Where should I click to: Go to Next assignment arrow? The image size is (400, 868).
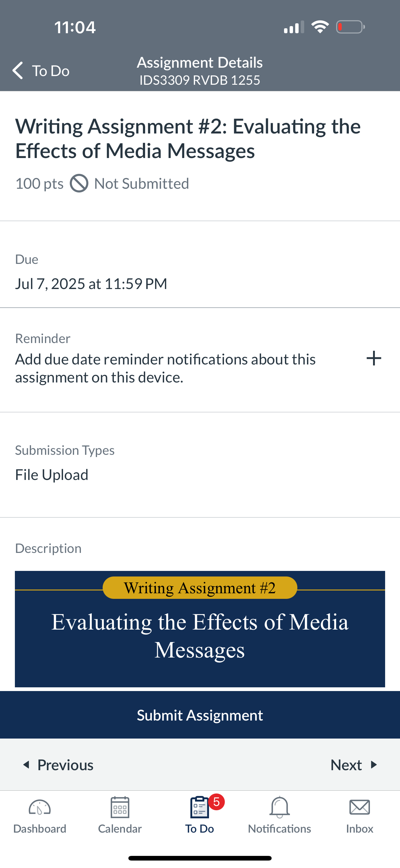pos(374,765)
